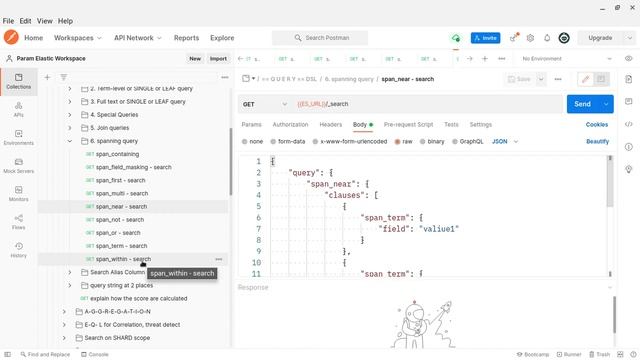
Task: Open the lightbulb related requests icon
Action: point(629,169)
